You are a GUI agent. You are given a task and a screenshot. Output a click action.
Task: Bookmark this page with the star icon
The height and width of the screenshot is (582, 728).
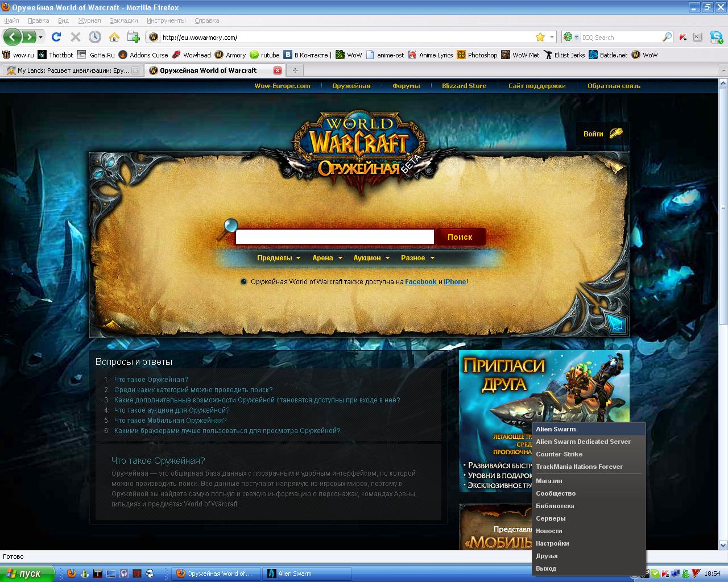[x=540, y=37]
